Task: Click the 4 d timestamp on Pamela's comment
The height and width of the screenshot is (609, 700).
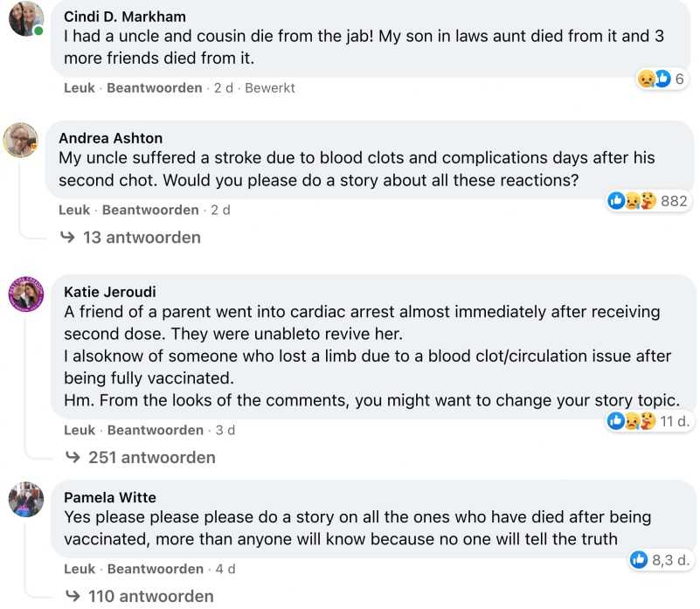Action: 225,570
